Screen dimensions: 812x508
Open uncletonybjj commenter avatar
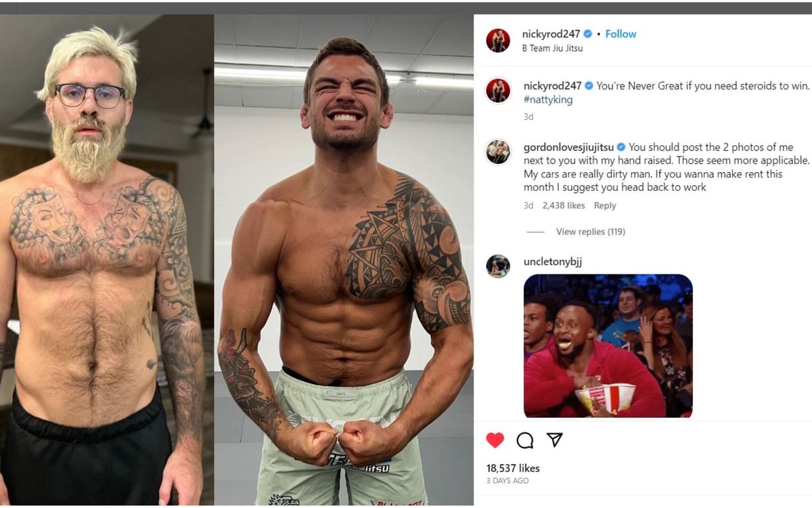point(498,266)
